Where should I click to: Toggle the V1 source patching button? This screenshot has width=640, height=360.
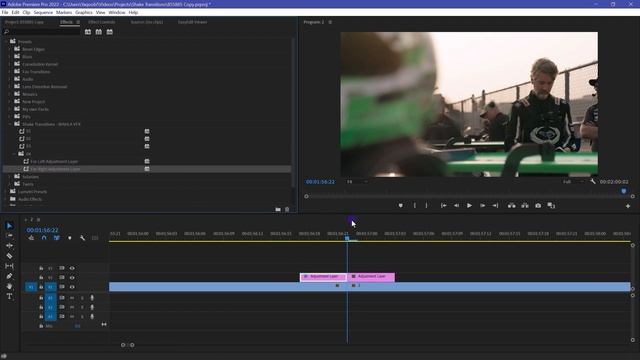pos(31,287)
